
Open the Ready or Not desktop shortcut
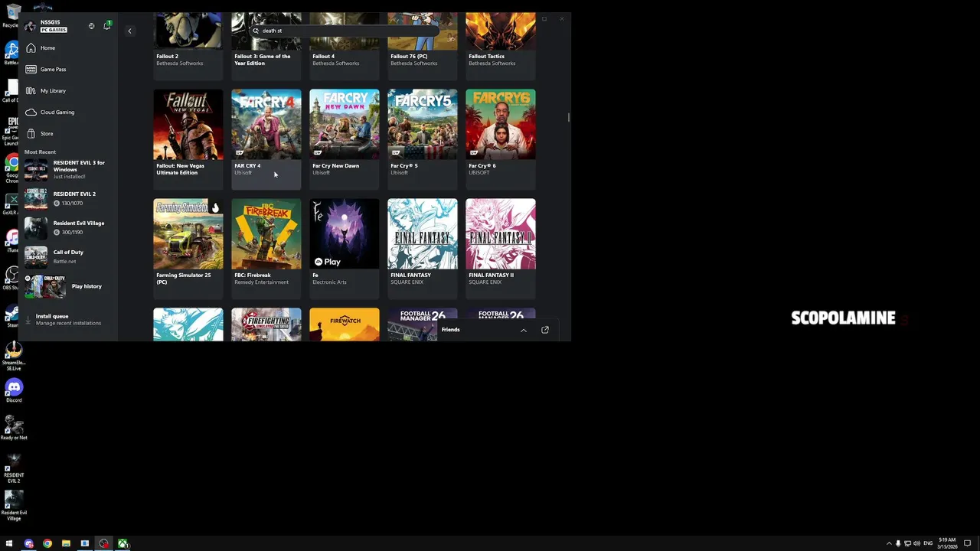(x=14, y=428)
